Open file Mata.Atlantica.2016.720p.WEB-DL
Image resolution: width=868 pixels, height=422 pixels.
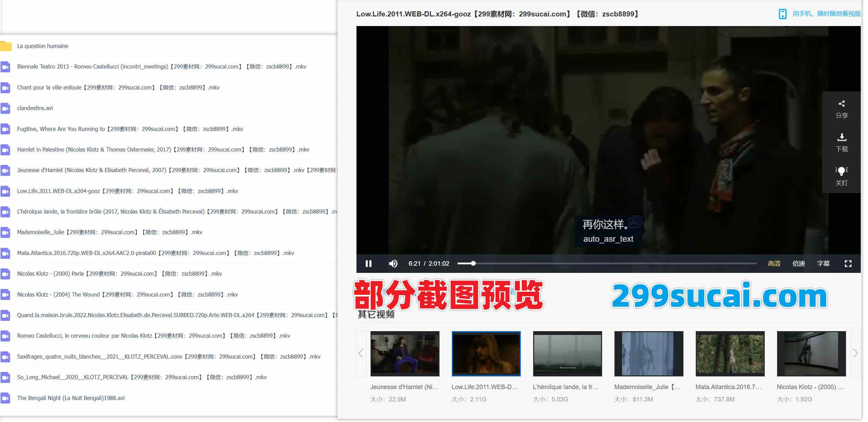(156, 253)
